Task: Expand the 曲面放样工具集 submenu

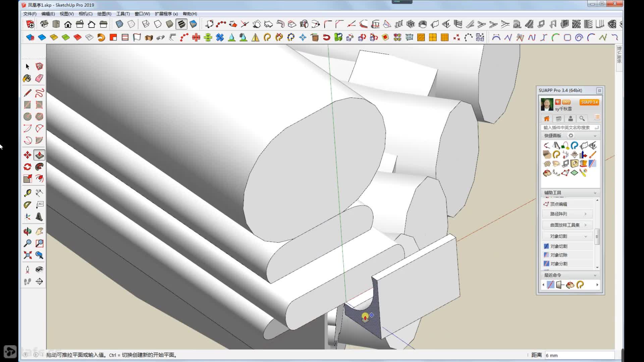Action: pyautogui.click(x=568, y=225)
